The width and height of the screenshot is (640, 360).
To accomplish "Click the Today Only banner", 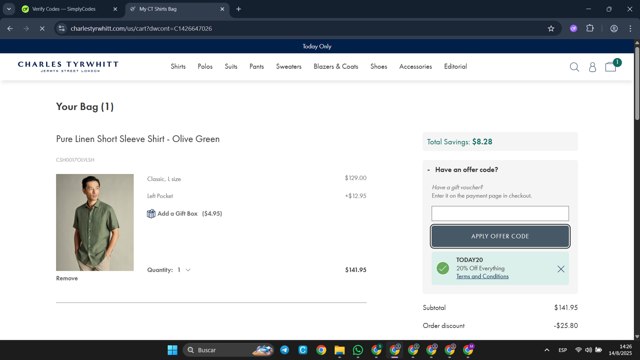I will click(317, 47).
